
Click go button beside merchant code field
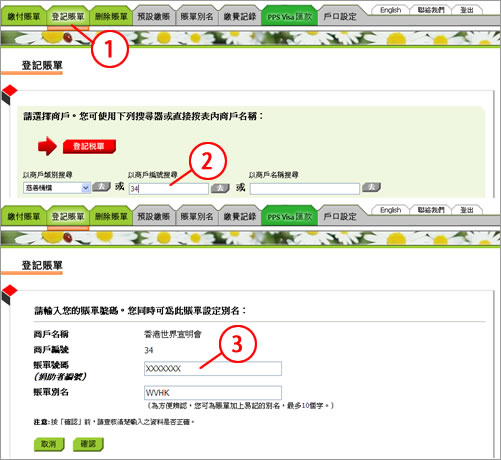220,188
